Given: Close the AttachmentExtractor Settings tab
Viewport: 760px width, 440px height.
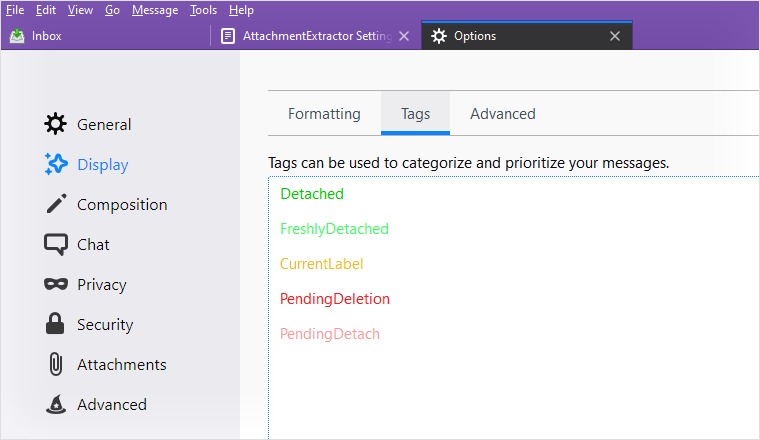Looking at the screenshot, I should coord(404,36).
